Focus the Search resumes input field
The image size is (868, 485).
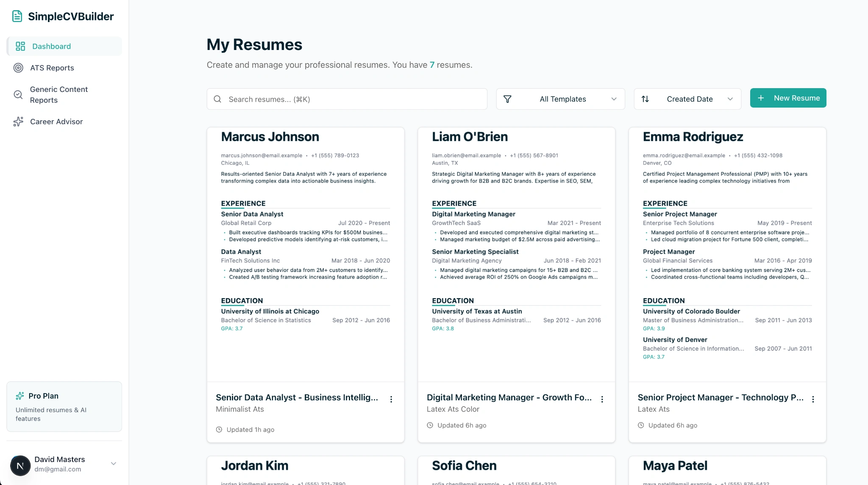347,99
